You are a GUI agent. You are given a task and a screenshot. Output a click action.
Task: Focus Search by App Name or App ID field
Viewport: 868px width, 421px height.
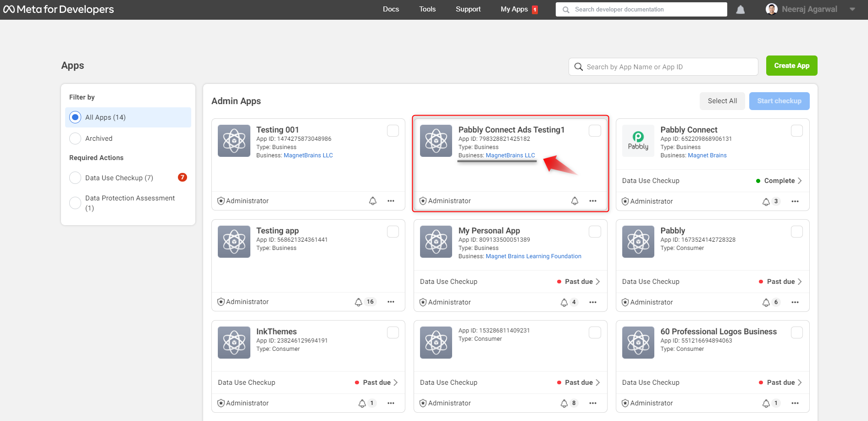click(663, 67)
